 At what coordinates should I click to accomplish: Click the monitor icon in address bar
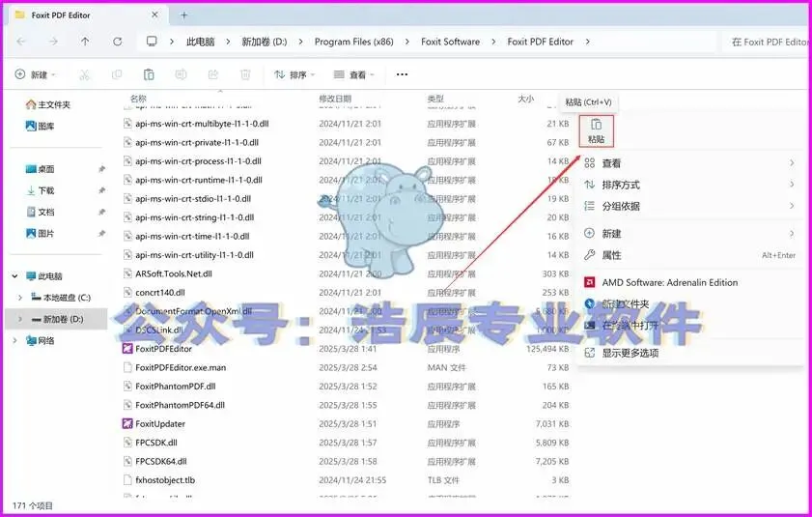(152, 42)
